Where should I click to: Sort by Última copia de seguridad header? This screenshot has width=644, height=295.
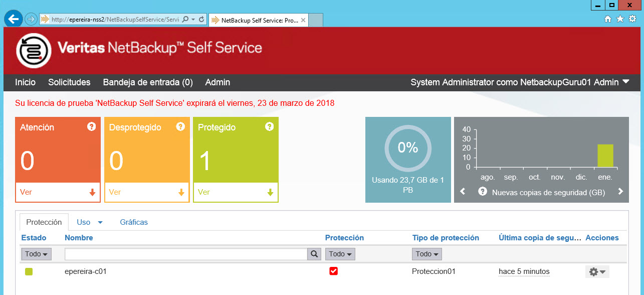pos(539,238)
